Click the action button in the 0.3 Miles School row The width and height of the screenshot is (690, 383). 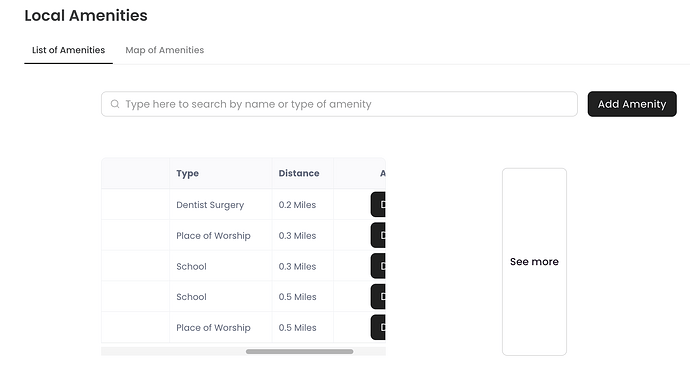tap(378, 266)
